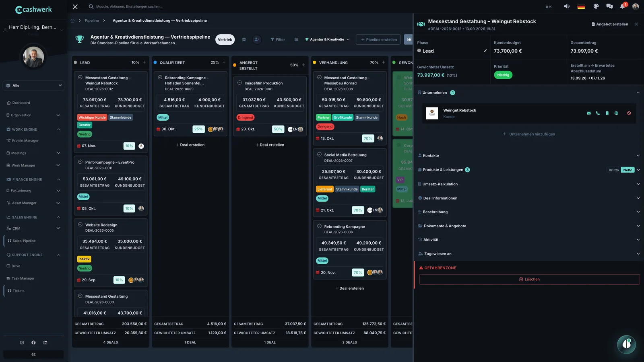
Task: Open Agentur & Kreativdie pipeline dropdown
Action: click(327, 39)
